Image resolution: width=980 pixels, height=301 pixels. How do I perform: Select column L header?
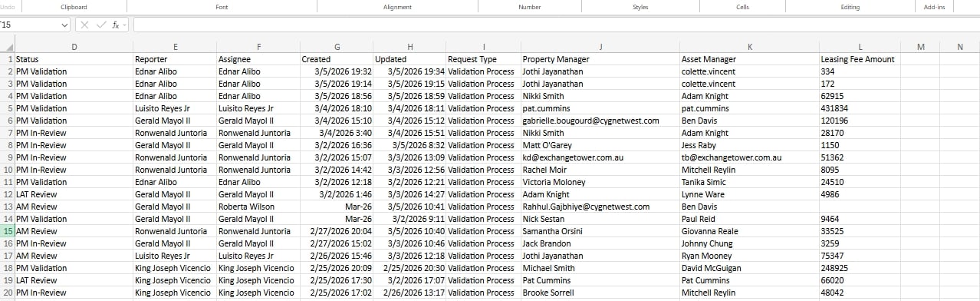click(x=860, y=48)
